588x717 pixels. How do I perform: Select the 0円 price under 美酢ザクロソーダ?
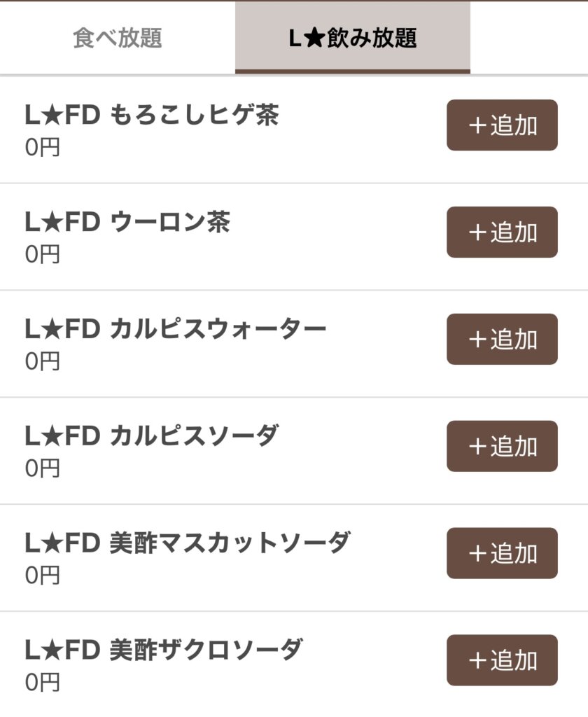coord(43,682)
